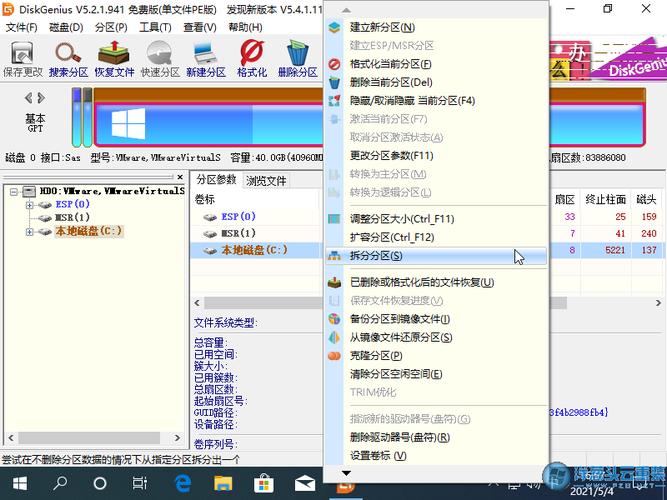Screen dimensions: 667x500
Task: Select MSR(1) in the disk tree
Action: click(x=72, y=218)
